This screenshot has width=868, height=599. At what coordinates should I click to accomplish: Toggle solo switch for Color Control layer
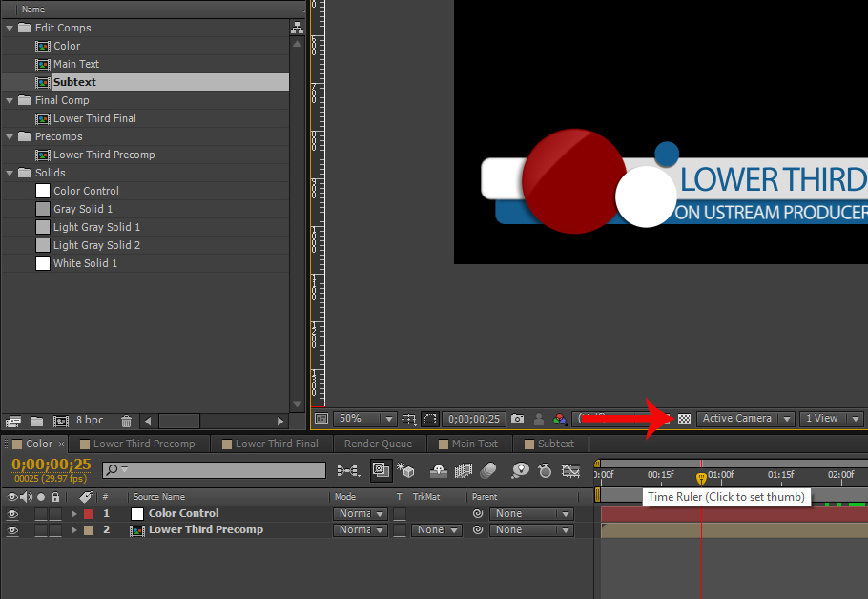(x=41, y=514)
